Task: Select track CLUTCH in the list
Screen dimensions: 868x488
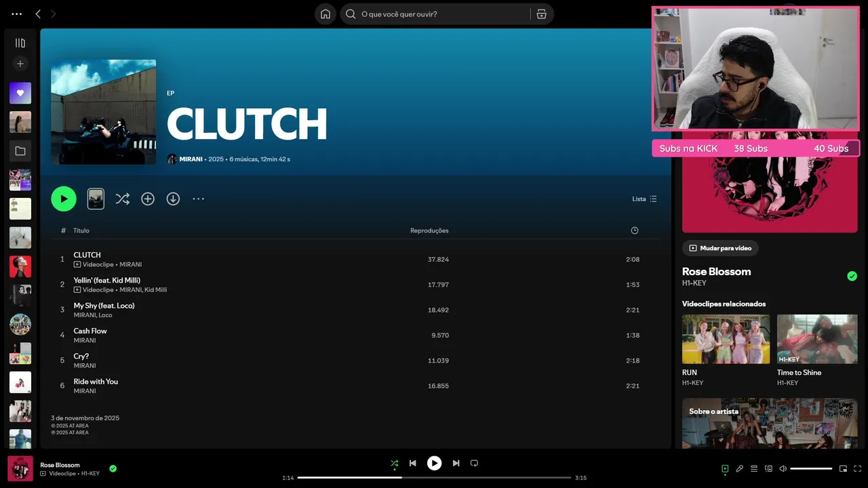Action: click(355, 260)
